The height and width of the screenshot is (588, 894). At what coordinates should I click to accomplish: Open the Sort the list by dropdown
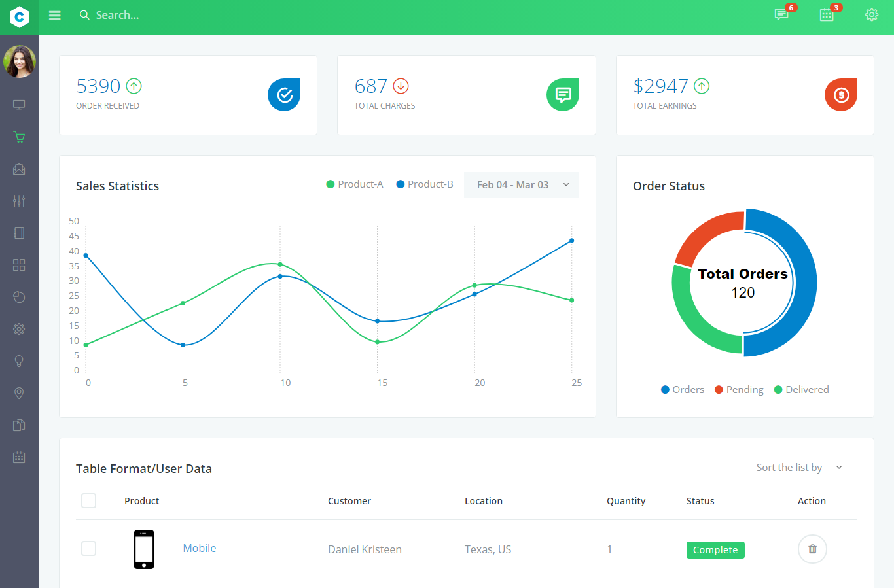pyautogui.click(x=798, y=468)
